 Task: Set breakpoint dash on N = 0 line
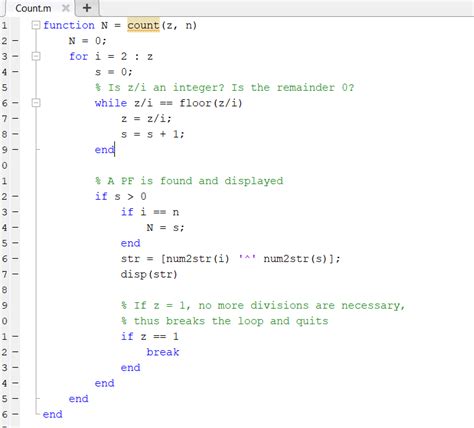[15, 41]
